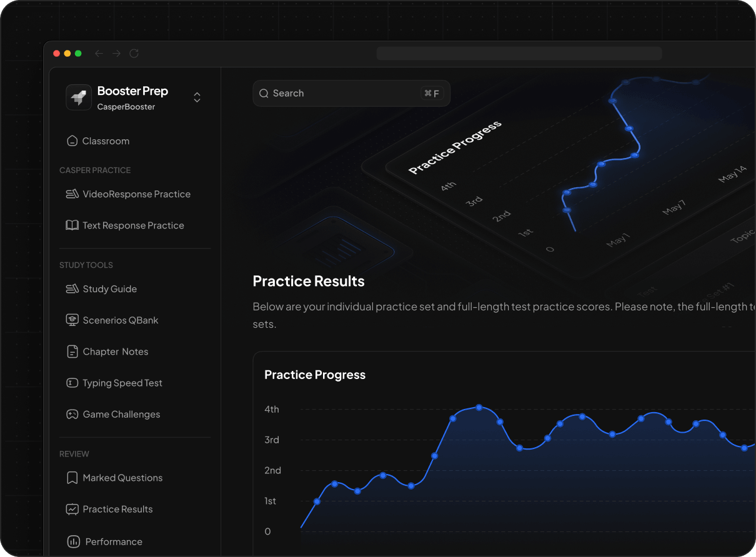
Task: Click the Text Response Practice book icon
Action: point(72,225)
